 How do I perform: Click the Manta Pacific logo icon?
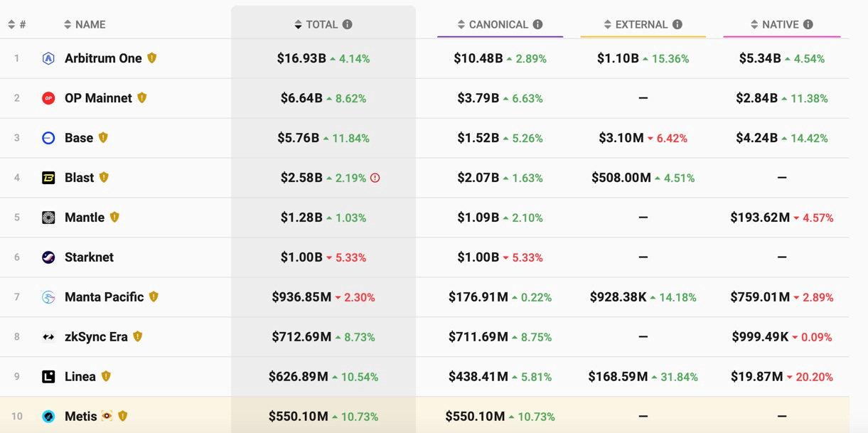pyautogui.click(x=48, y=297)
